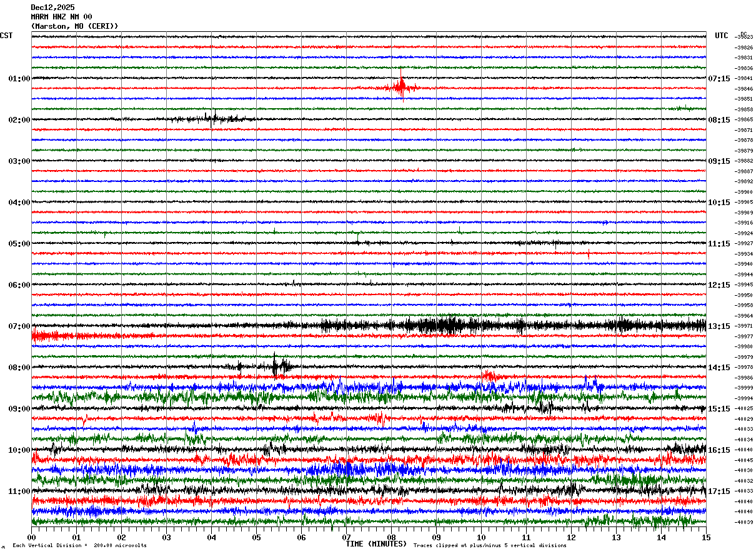Viewport: 756px width, 554px height.
Task: Click minute tick label "11" on time axis
Action: click(x=526, y=537)
